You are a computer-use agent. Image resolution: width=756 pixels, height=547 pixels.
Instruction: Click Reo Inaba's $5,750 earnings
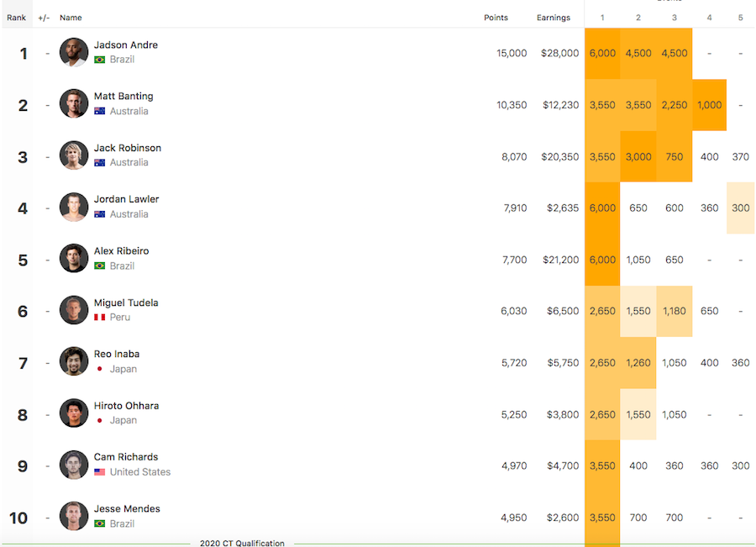[563, 363]
